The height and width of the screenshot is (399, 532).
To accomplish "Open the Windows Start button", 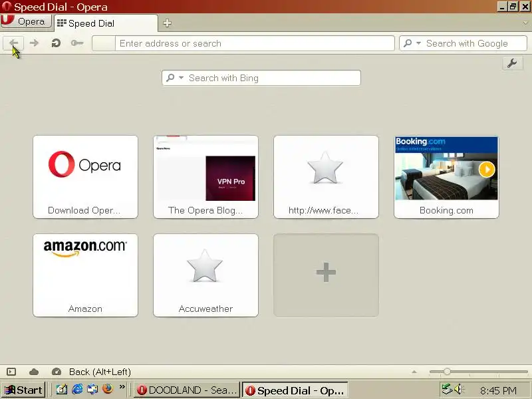I will 23,390.
